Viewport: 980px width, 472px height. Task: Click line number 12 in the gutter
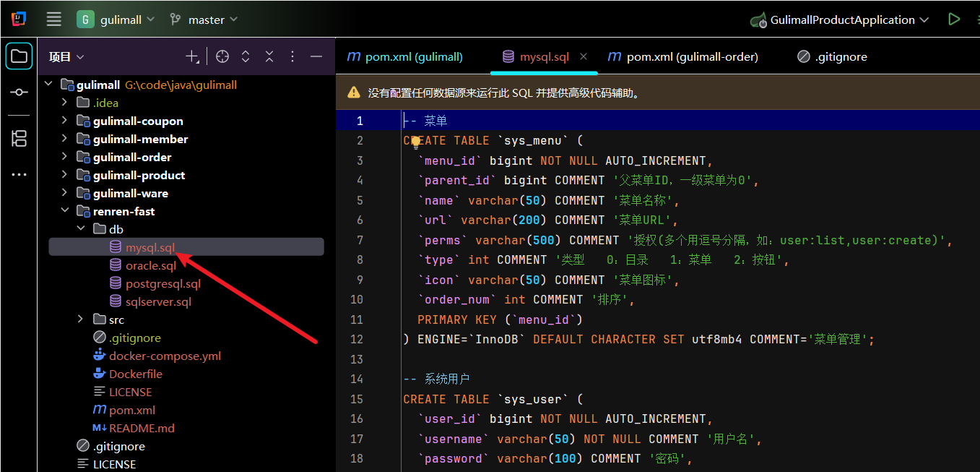pos(356,339)
